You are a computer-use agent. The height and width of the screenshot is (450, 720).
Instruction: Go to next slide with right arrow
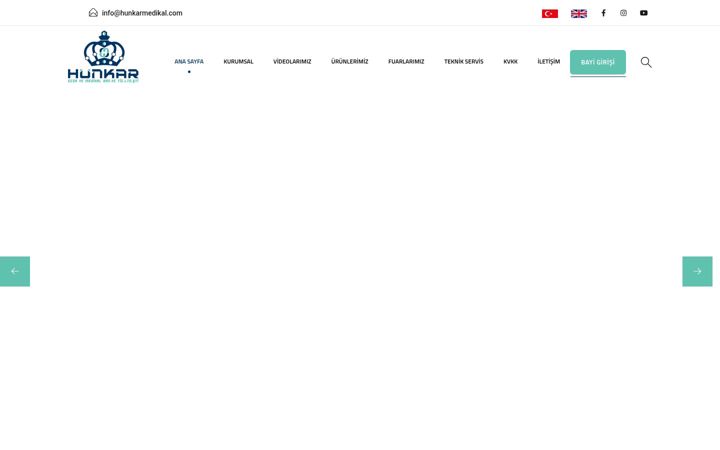[x=697, y=271]
